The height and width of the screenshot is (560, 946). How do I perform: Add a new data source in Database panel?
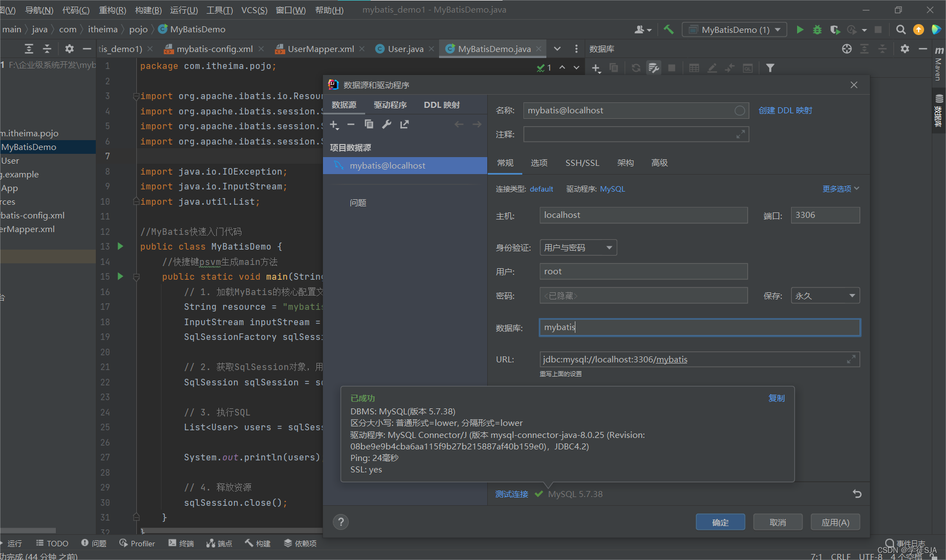tap(596, 68)
